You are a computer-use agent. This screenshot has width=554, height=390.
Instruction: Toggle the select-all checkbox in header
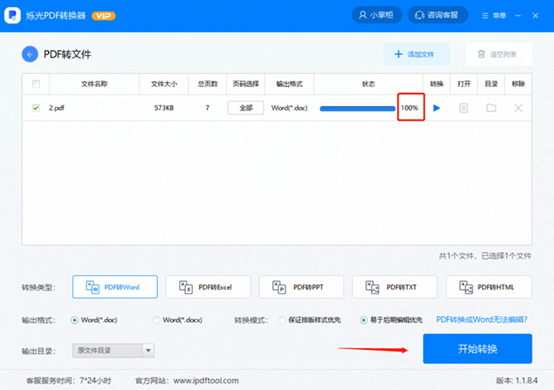coord(36,84)
